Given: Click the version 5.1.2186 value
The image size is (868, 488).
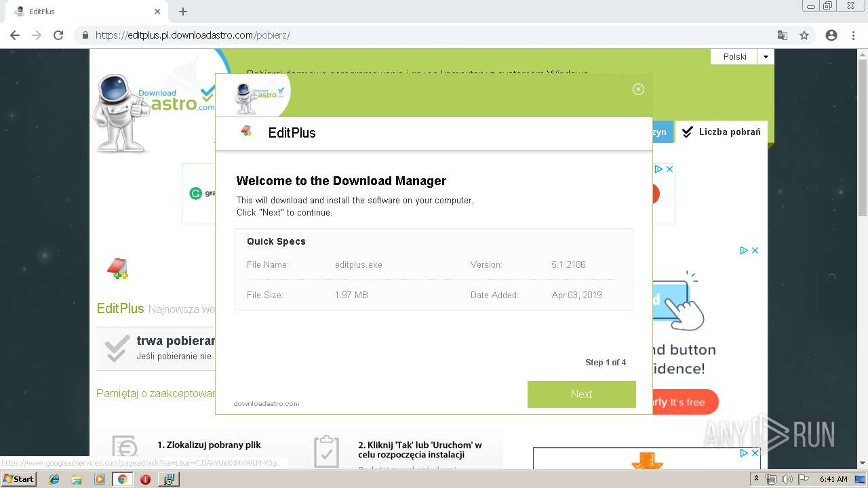Looking at the screenshot, I should click(x=568, y=264).
